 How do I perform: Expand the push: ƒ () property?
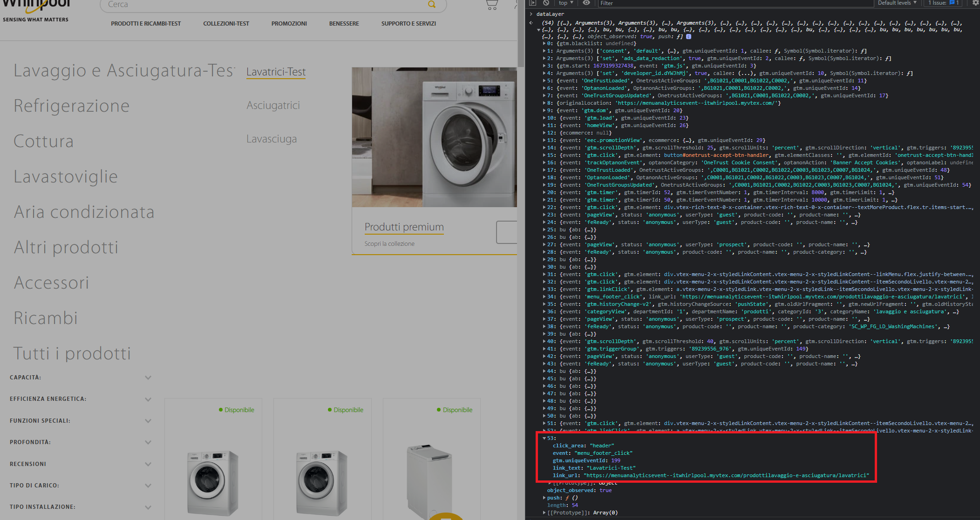[x=544, y=498]
